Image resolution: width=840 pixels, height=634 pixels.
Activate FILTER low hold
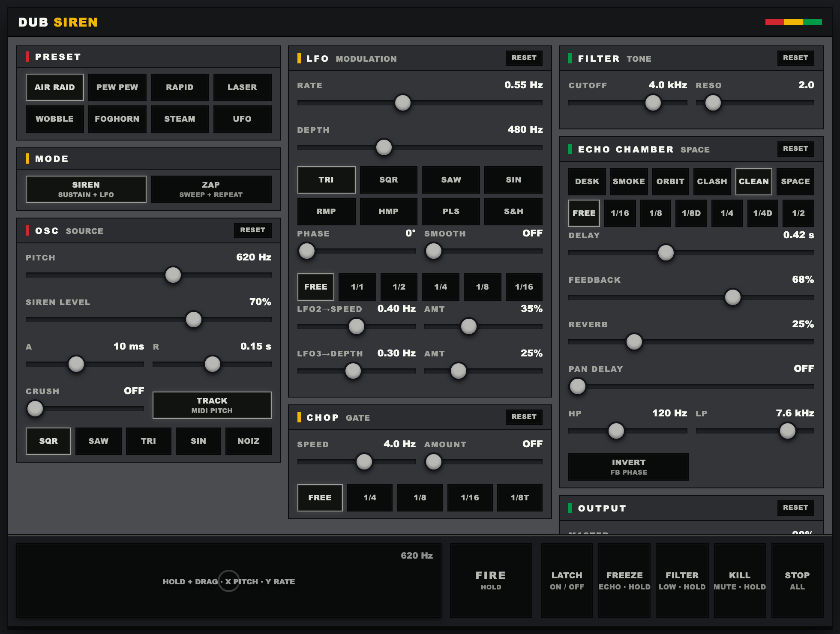tap(682, 580)
